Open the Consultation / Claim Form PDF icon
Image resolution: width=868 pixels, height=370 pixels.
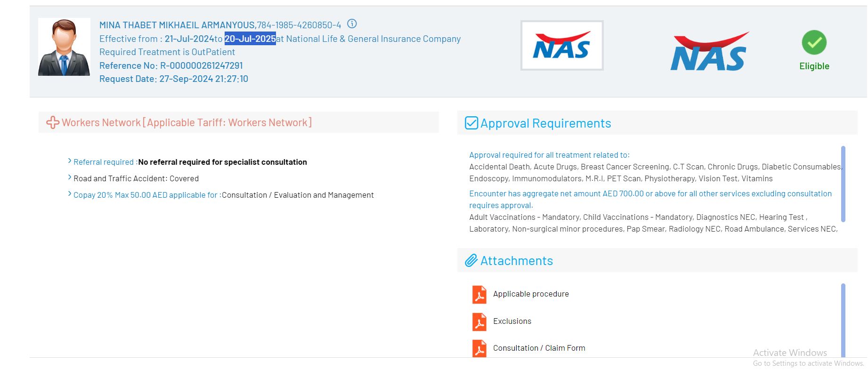pos(479,349)
